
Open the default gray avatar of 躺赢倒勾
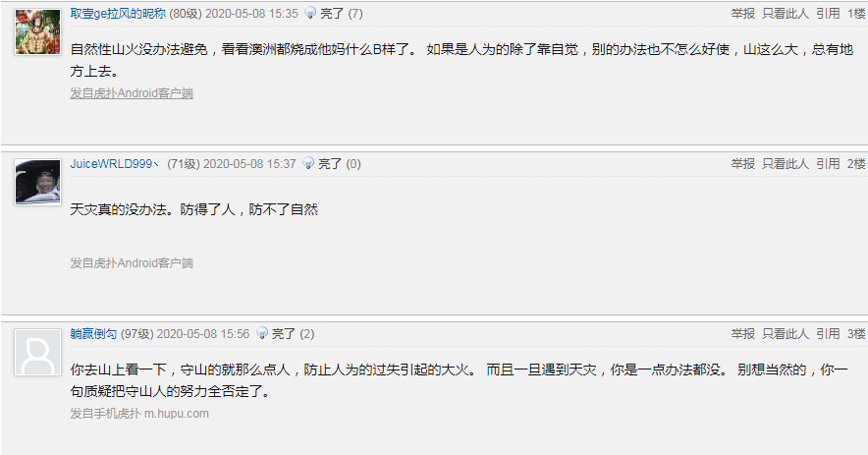click(37, 353)
